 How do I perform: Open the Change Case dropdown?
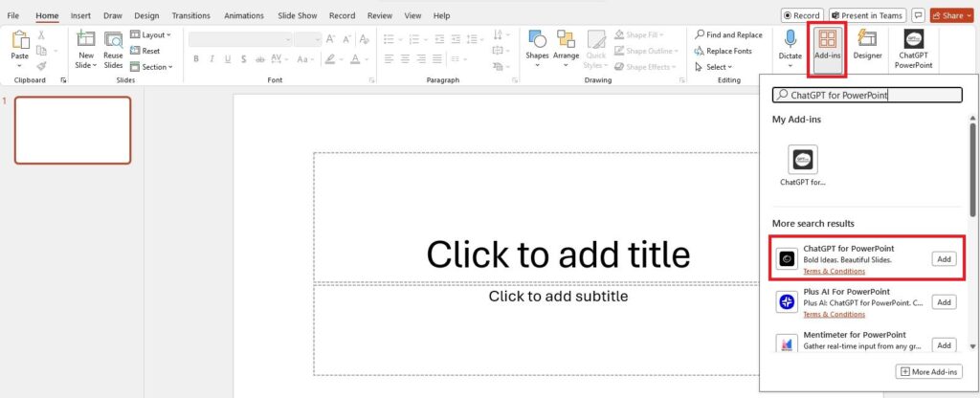pos(305,59)
